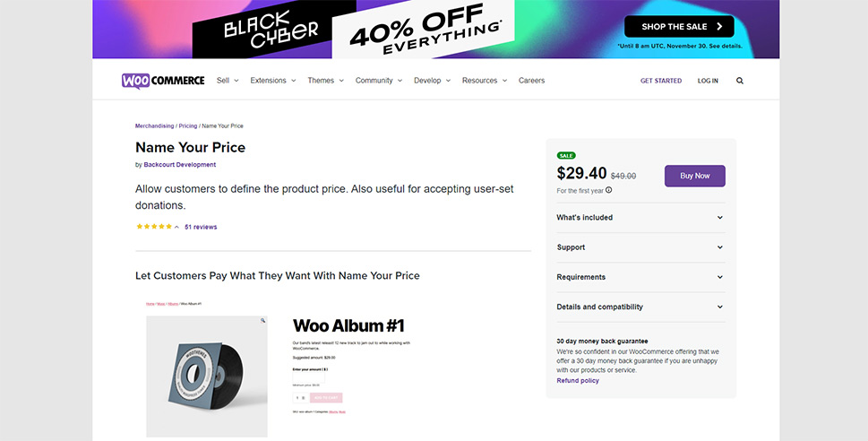Click the arrow on Shop the Sale
The height and width of the screenshot is (441, 868).
(x=718, y=27)
